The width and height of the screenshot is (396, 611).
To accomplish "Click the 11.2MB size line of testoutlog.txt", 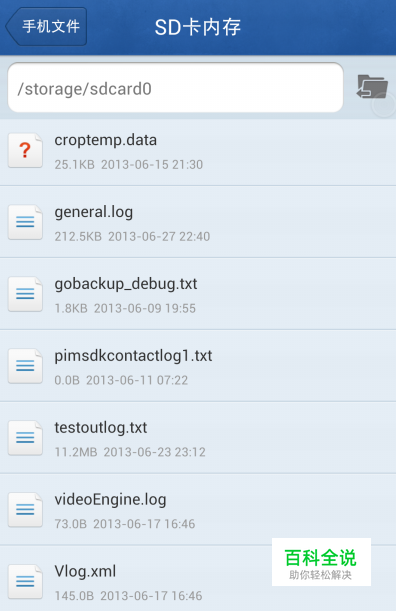I will (x=130, y=452).
